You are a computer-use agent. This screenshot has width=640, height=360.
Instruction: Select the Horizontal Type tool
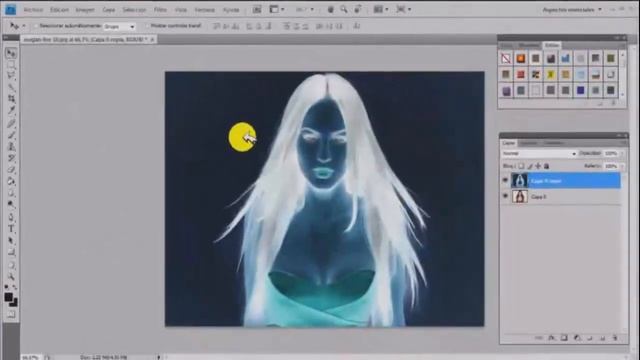pyautogui.click(x=11, y=229)
